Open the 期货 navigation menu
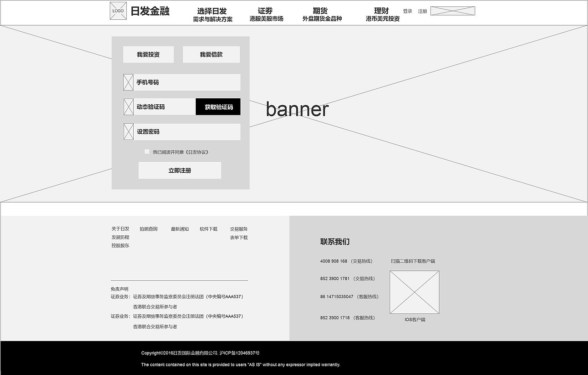 [x=321, y=11]
